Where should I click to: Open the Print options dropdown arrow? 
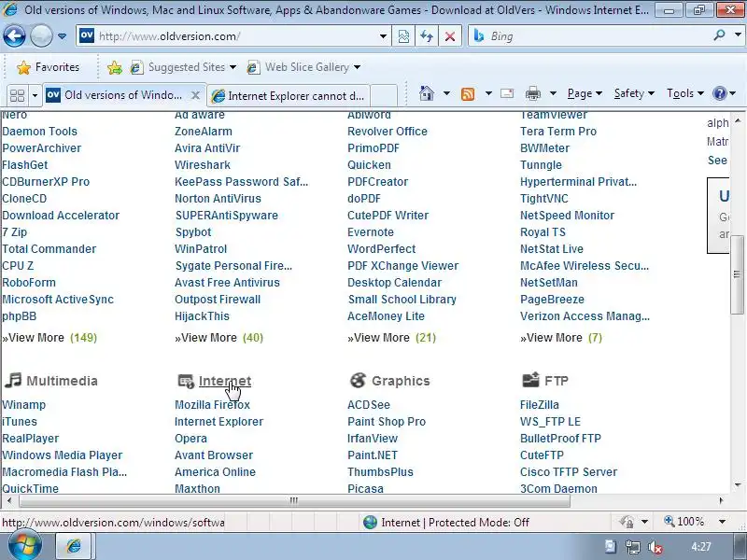point(553,93)
